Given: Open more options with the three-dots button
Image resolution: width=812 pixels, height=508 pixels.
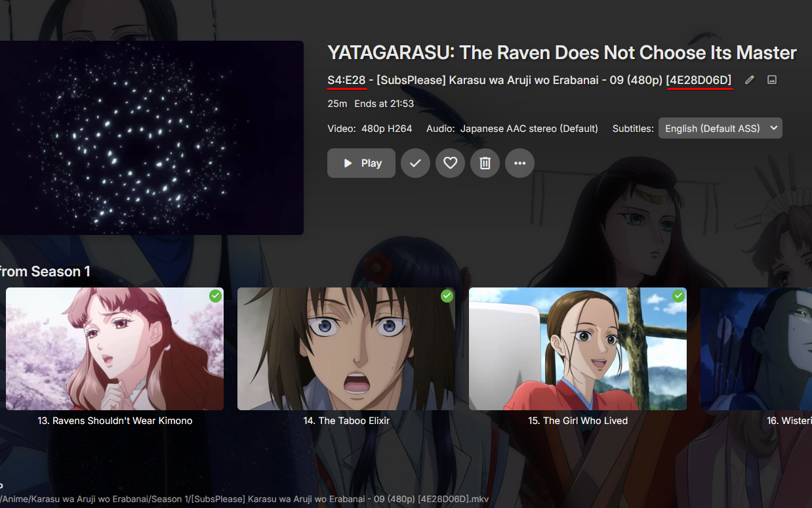Looking at the screenshot, I should (x=519, y=163).
